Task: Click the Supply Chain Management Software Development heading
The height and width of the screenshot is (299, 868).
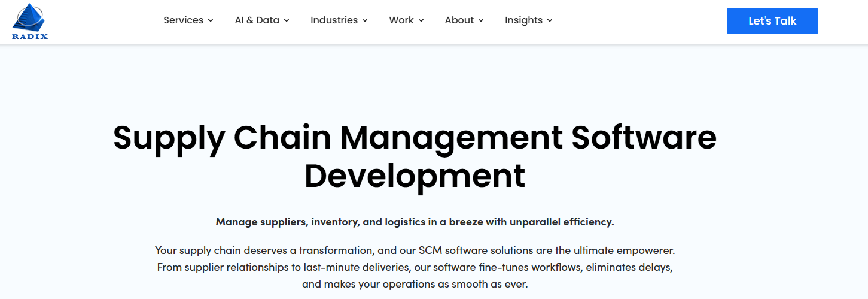Action: (415, 156)
